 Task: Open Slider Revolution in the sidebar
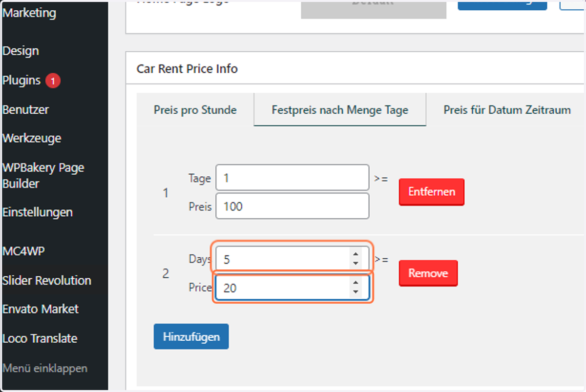[x=47, y=281]
